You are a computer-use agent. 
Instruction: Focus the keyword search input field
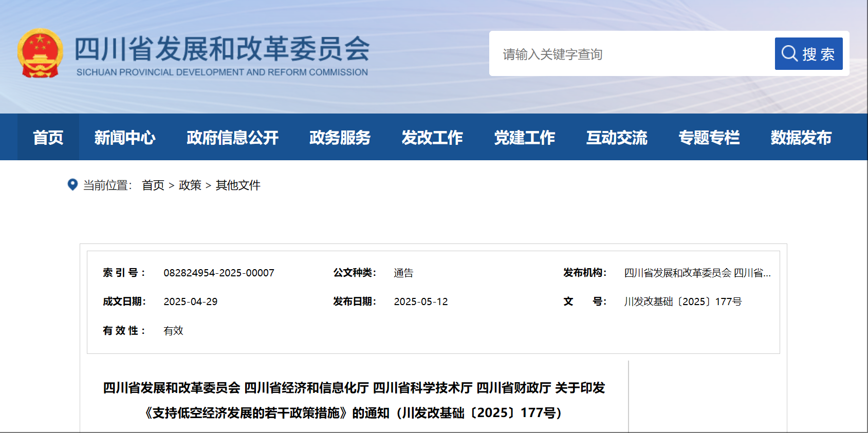(x=632, y=54)
